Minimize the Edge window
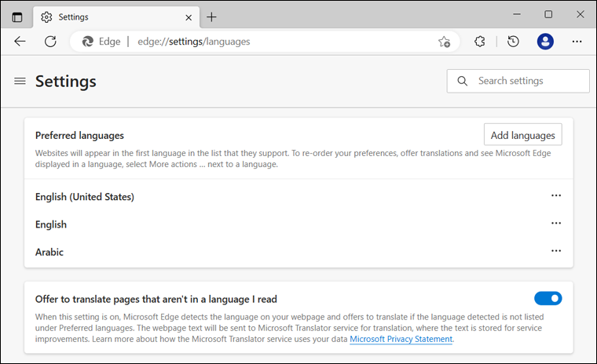This screenshot has height=364, width=597. pos(517,14)
